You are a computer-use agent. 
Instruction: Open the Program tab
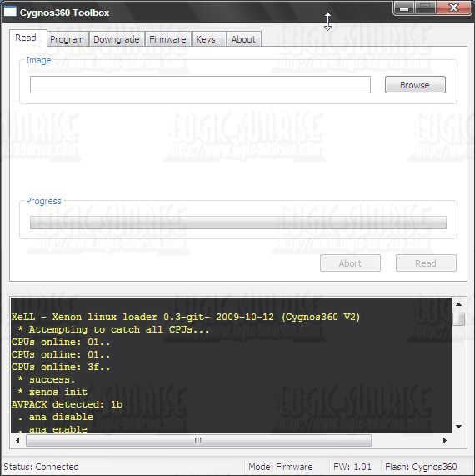(x=67, y=39)
